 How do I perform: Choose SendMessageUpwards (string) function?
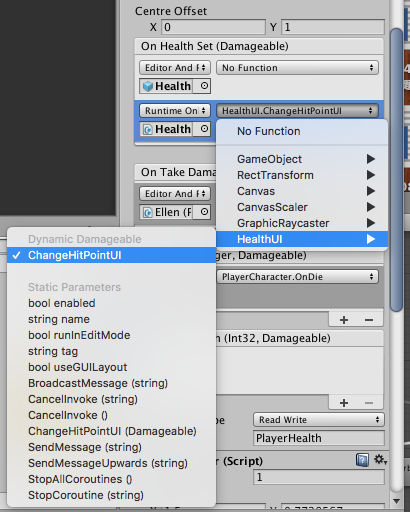(111, 463)
